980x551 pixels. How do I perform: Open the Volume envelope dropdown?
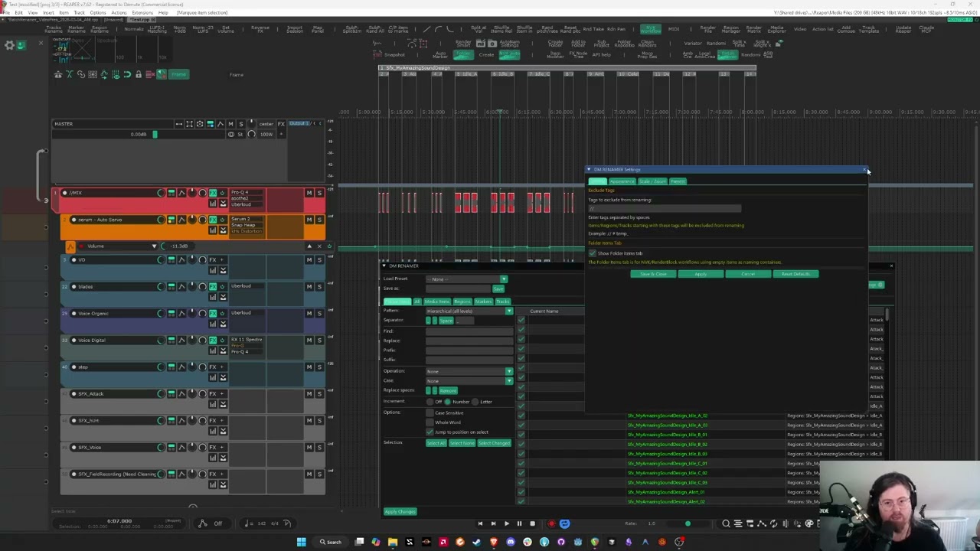click(x=154, y=246)
